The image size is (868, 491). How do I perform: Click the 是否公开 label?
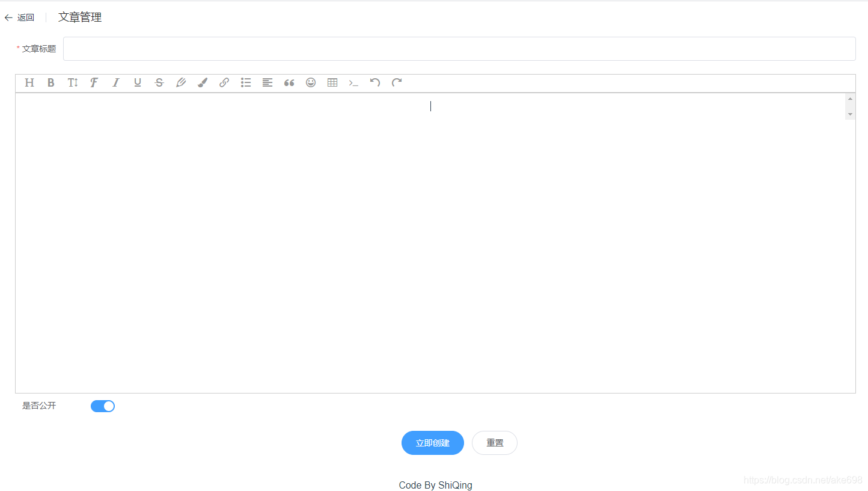click(x=39, y=406)
